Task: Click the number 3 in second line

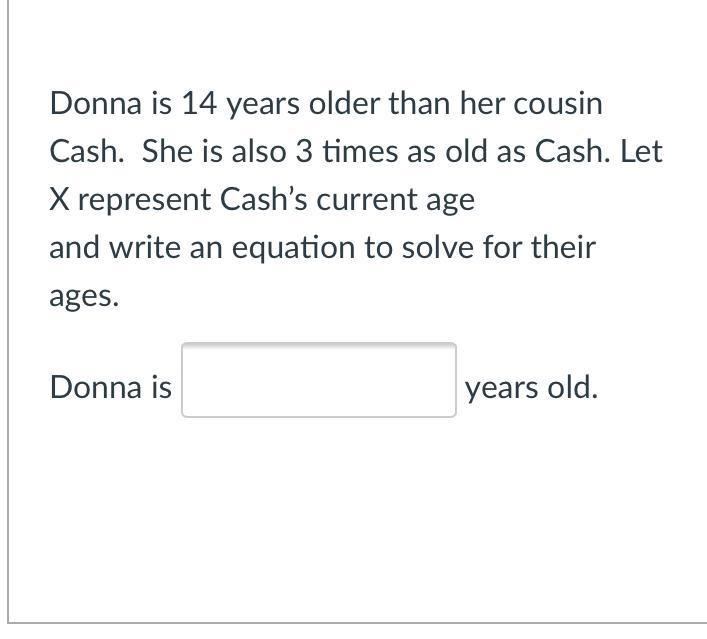Action: pyautogui.click(x=302, y=151)
